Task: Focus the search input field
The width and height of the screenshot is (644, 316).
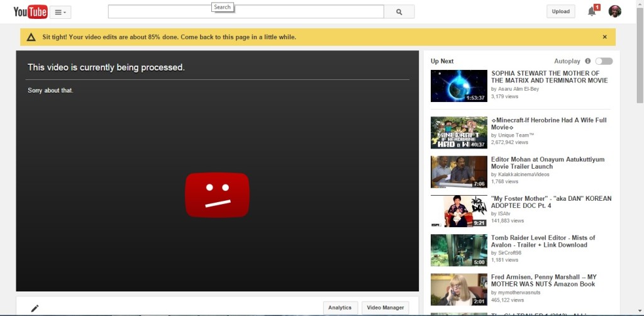Action: [x=246, y=11]
